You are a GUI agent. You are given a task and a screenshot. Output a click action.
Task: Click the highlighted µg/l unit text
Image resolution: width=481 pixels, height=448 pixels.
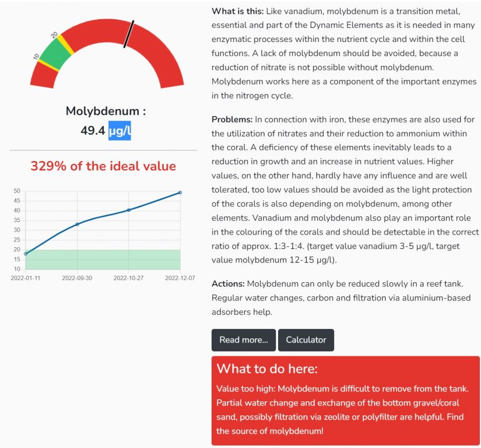coord(120,130)
